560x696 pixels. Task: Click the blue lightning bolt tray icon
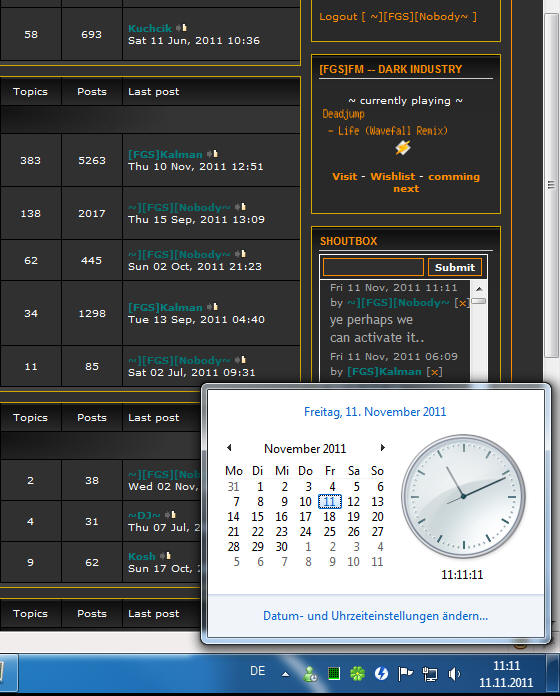click(381, 674)
